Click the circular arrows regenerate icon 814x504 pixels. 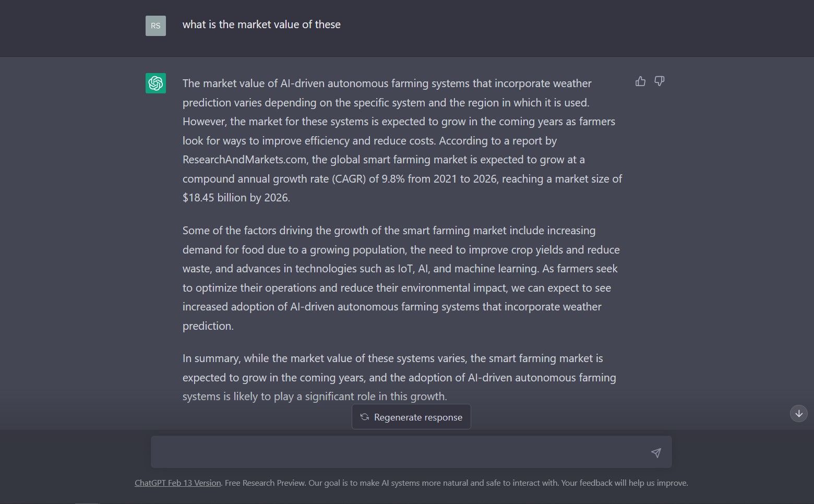click(365, 417)
